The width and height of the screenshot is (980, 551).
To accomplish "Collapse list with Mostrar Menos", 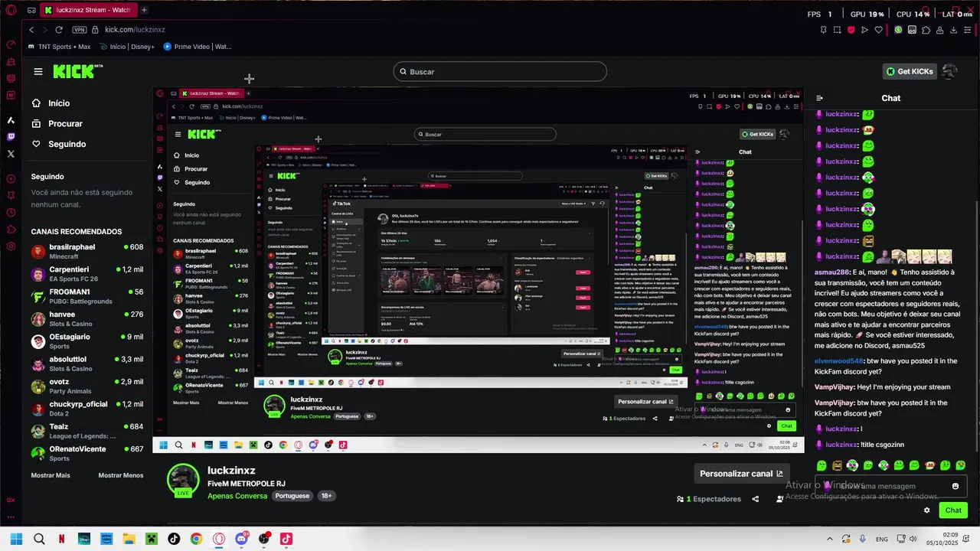I will [x=121, y=475].
